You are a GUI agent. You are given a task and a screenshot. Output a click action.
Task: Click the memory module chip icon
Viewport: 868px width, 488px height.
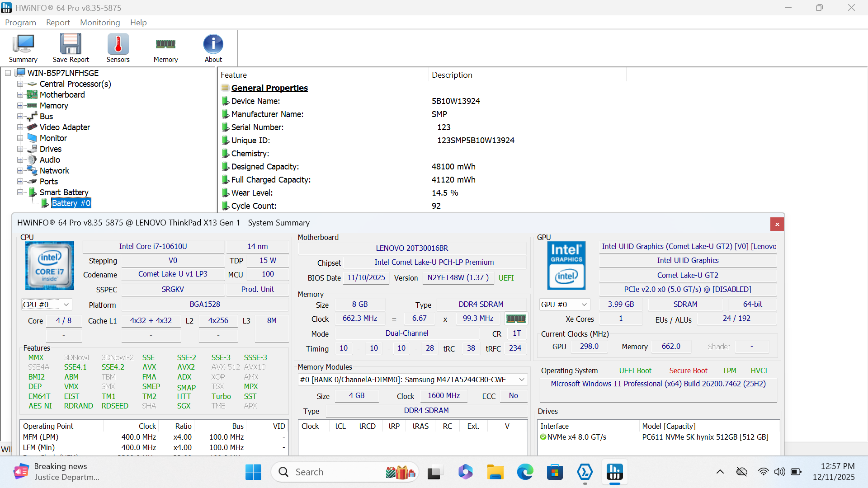pos(516,319)
